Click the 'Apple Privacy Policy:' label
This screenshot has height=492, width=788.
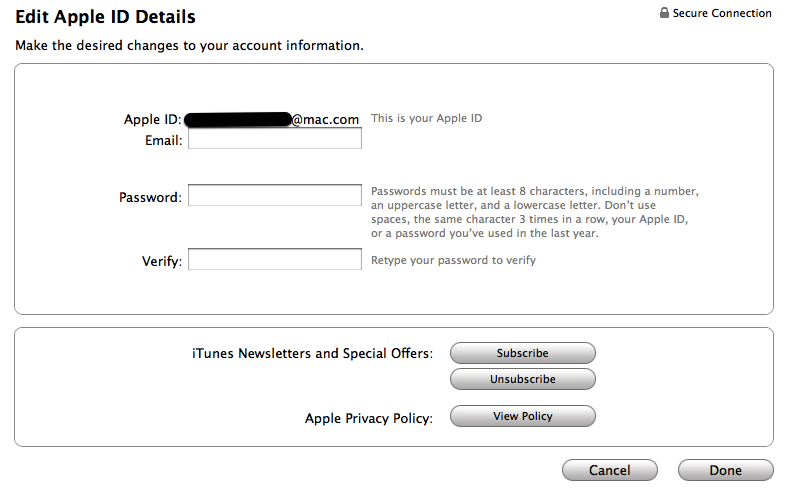[x=369, y=418]
